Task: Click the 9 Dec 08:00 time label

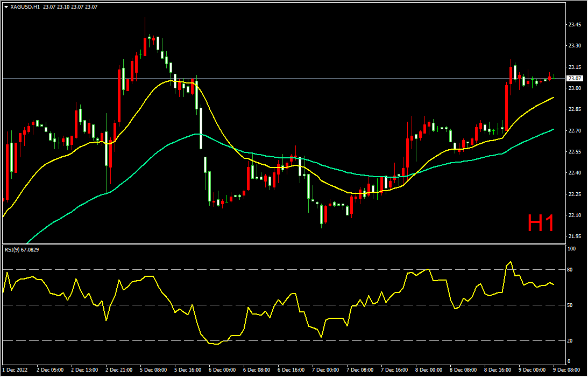Action: point(568,370)
